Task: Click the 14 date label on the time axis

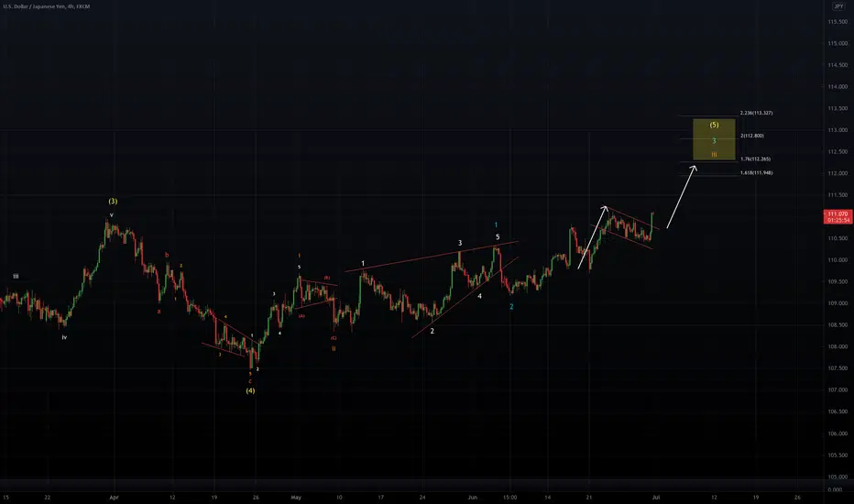Action: (547, 498)
